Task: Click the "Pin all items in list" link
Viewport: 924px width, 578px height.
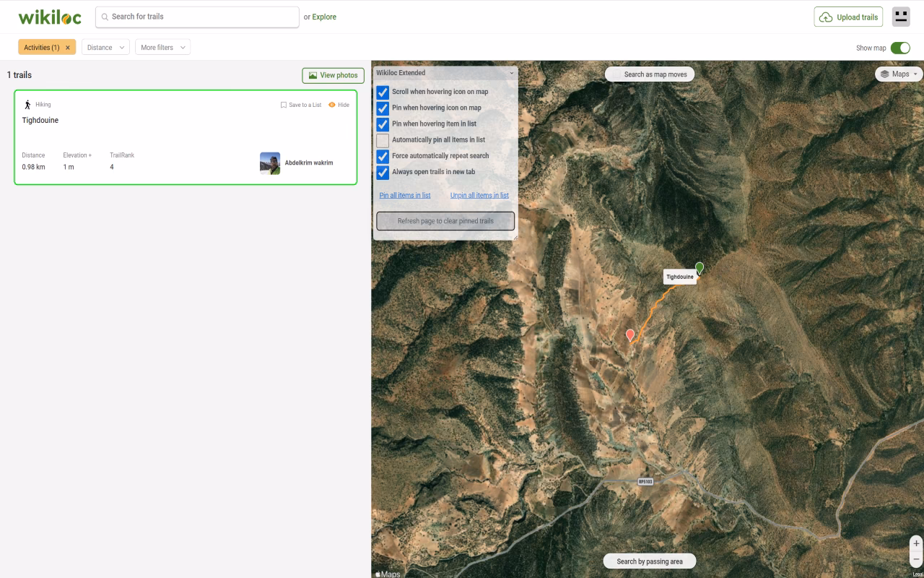Action: (x=405, y=195)
